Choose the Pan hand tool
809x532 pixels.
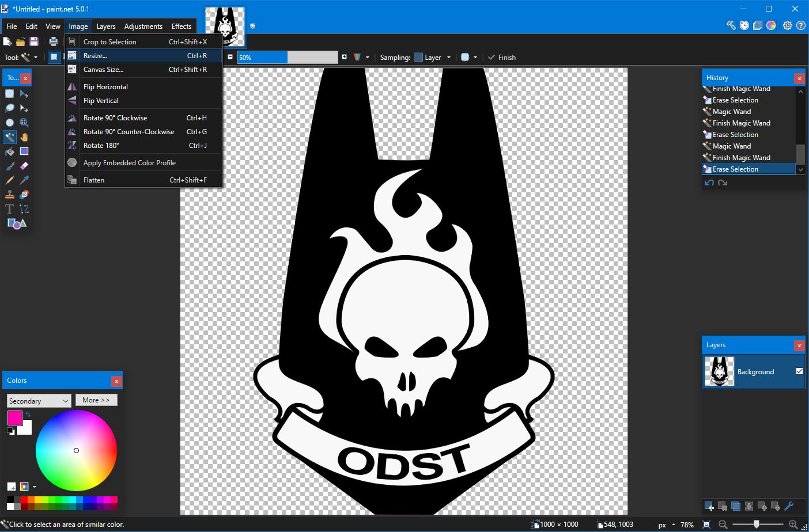[24, 137]
